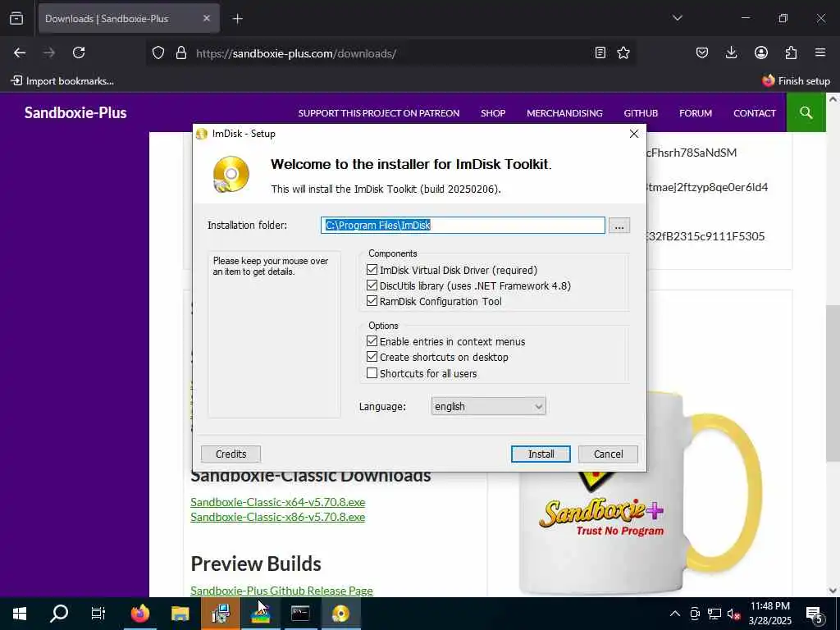Image resolution: width=840 pixels, height=630 pixels.
Task: Uncheck RamDisk Configuration Tool component
Action: 372,300
